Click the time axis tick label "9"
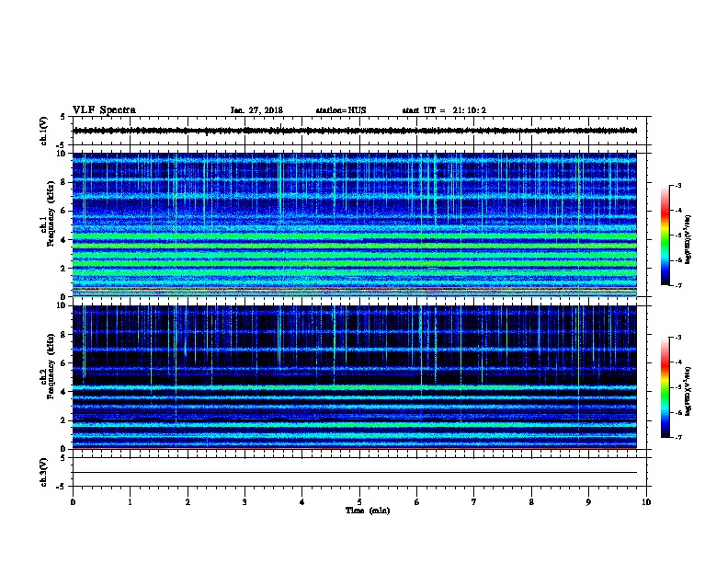Image resolution: width=728 pixels, height=563 pixels. click(588, 502)
